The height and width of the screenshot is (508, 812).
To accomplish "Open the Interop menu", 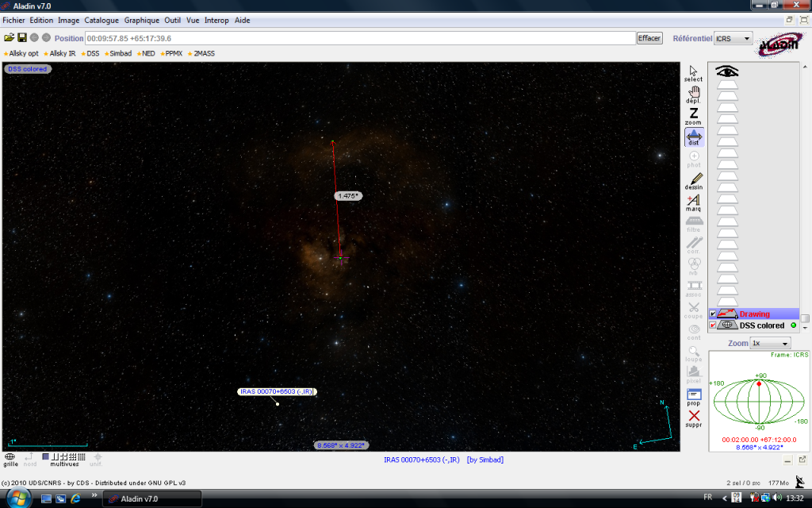I will (216, 20).
